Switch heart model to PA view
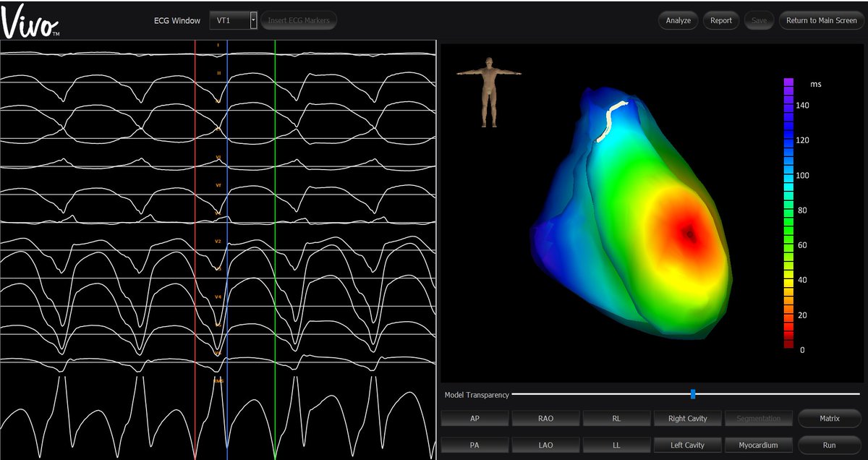Image resolution: width=868 pixels, height=460 pixels. 475,445
